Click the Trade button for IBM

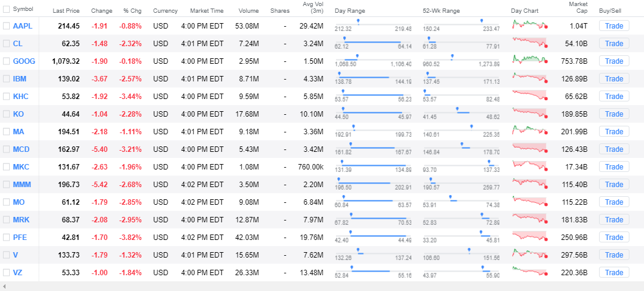tap(614, 78)
